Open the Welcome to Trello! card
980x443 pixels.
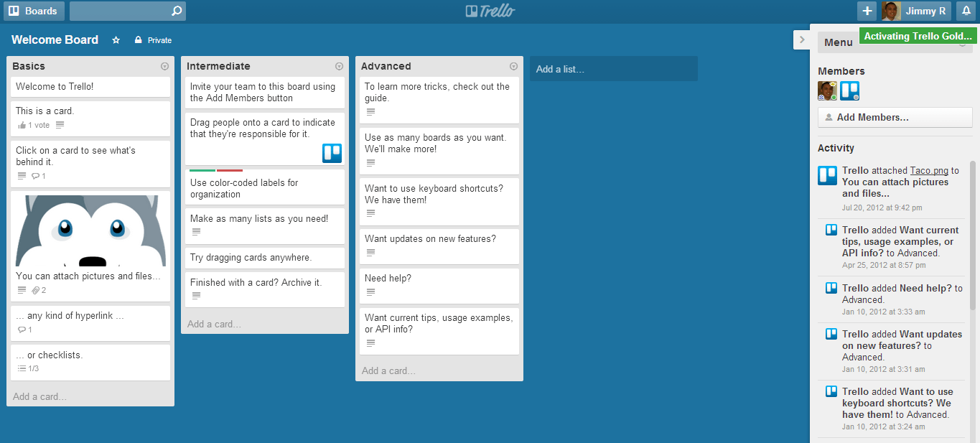[90, 87]
